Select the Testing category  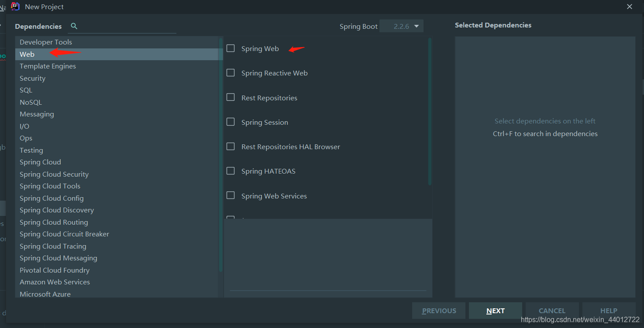tap(117, 150)
